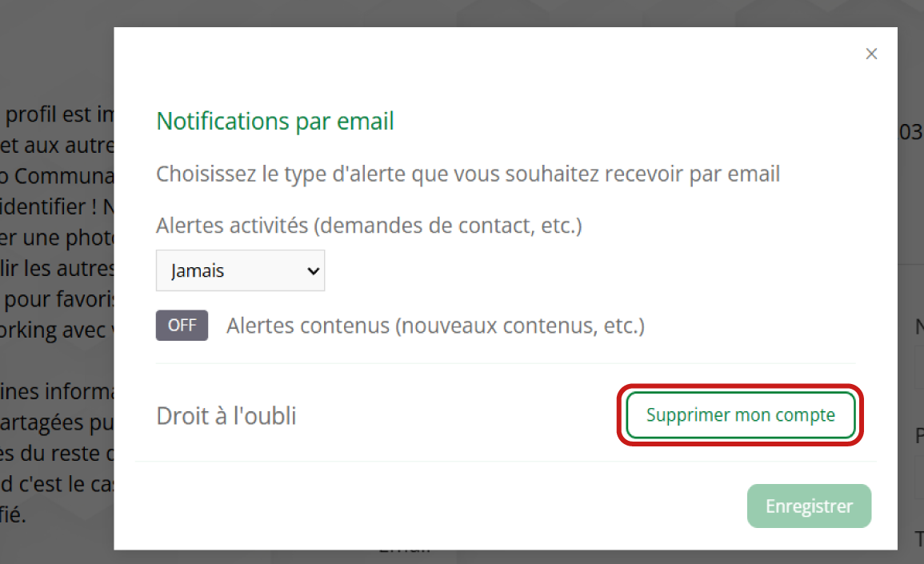This screenshot has height=564, width=924.
Task: Save settings with the Enregistrer button
Action: pos(809,506)
